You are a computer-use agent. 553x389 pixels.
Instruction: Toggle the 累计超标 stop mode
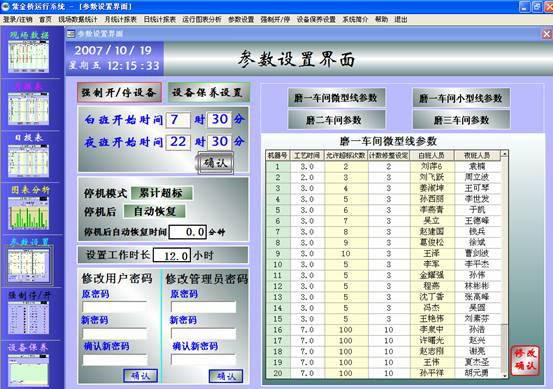[162, 193]
